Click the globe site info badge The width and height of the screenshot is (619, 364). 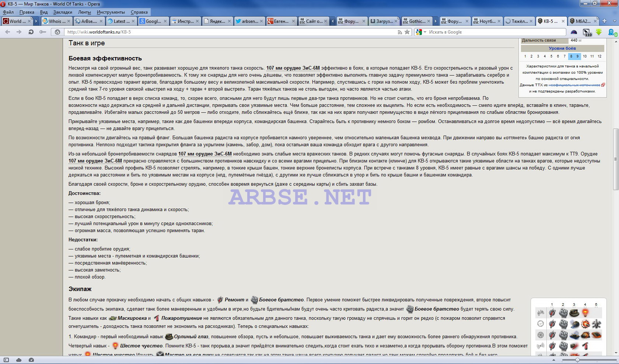[57, 32]
